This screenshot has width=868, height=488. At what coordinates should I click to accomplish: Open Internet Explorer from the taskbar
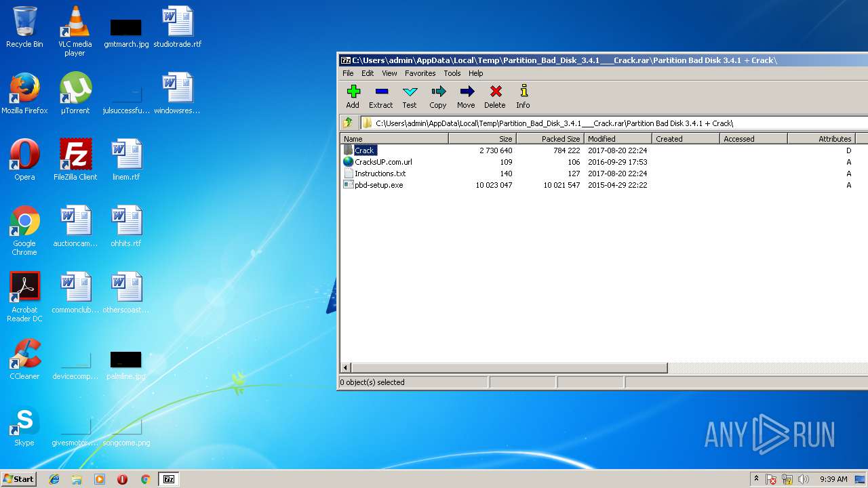click(x=54, y=479)
